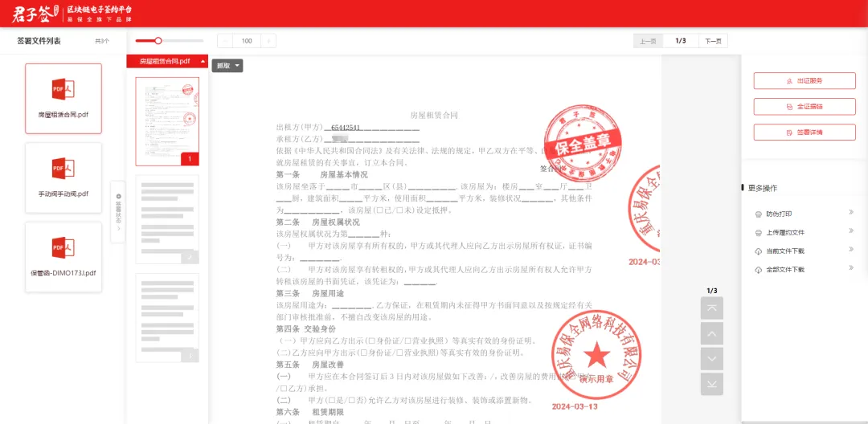The height and width of the screenshot is (424, 868).
Task: Click the zoom percentage field showing 100
Action: (247, 41)
